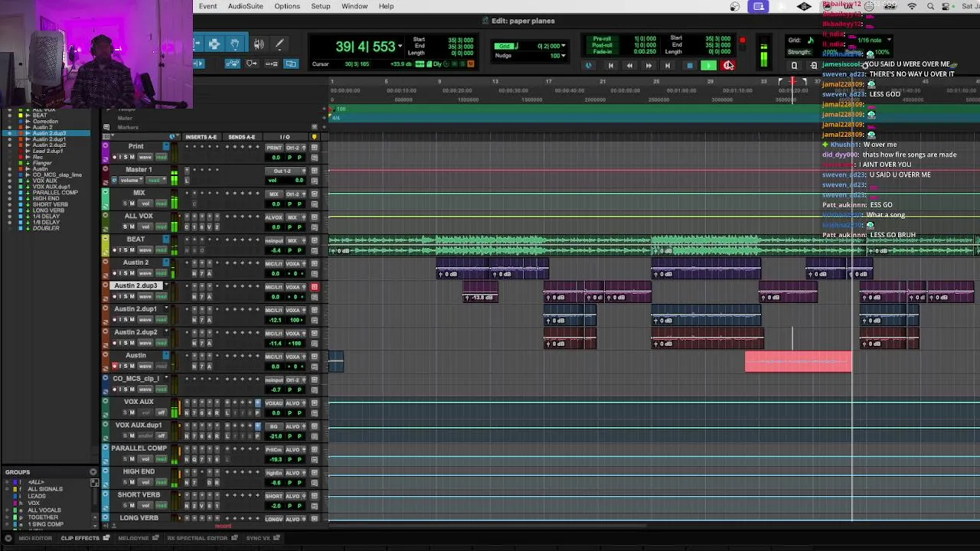Open the Setup menu

(321, 6)
